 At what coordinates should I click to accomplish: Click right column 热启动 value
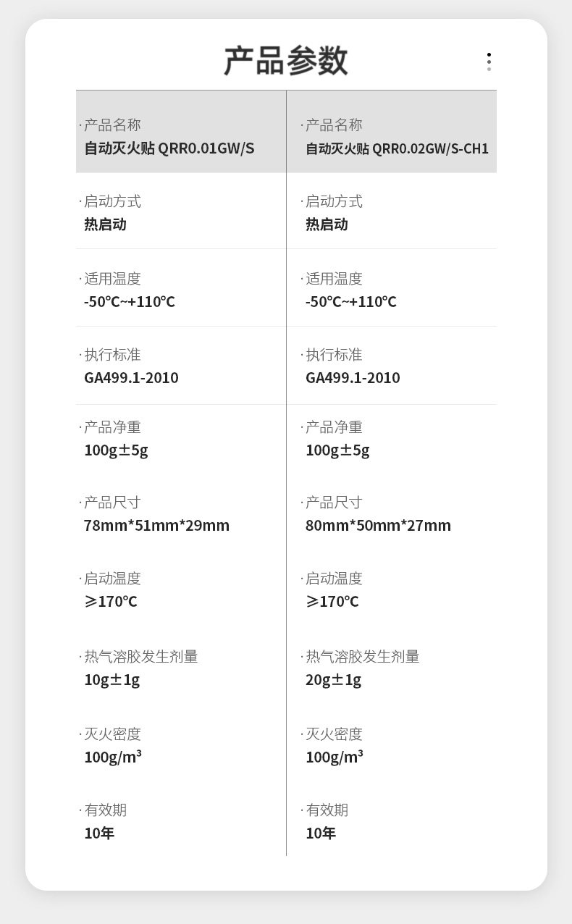click(327, 224)
